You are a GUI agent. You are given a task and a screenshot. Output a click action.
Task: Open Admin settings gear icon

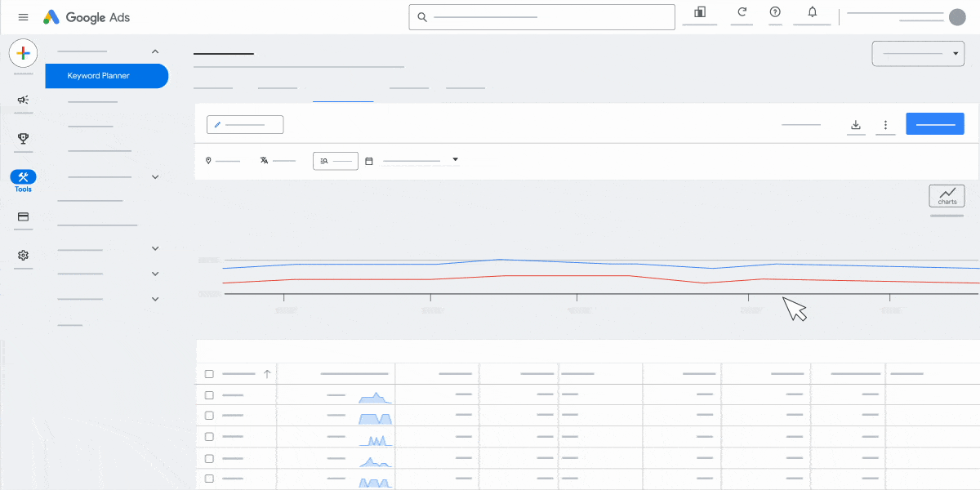coord(23,256)
